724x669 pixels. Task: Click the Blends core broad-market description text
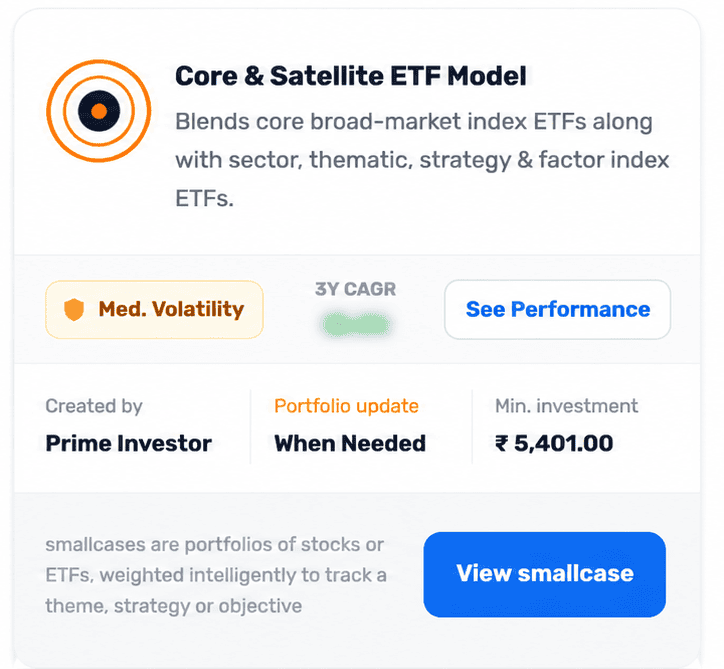[x=422, y=160]
